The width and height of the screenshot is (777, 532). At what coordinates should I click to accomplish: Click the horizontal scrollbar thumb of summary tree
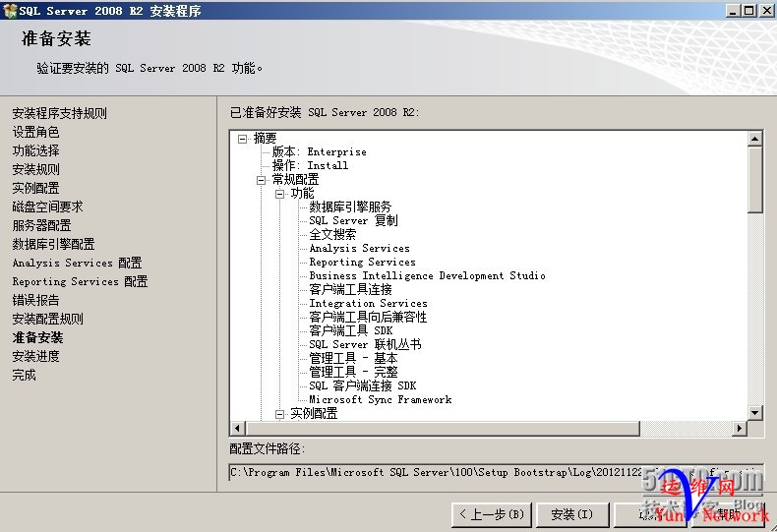point(443,429)
